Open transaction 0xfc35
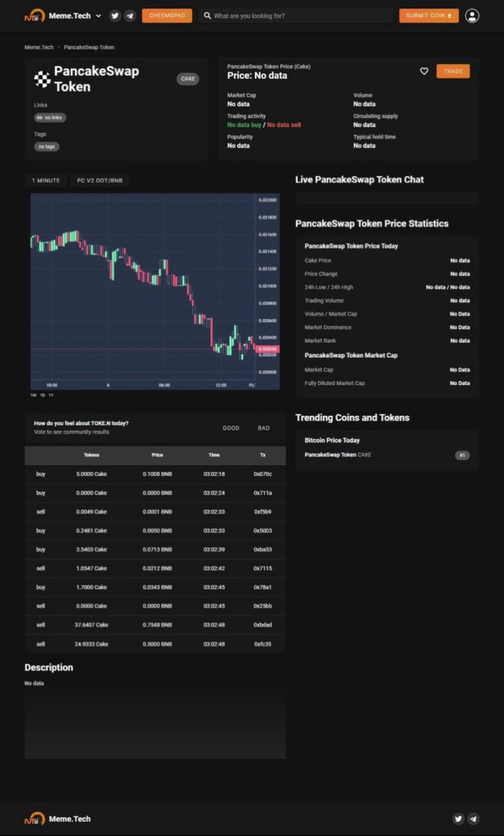The height and width of the screenshot is (836, 504). (262, 644)
